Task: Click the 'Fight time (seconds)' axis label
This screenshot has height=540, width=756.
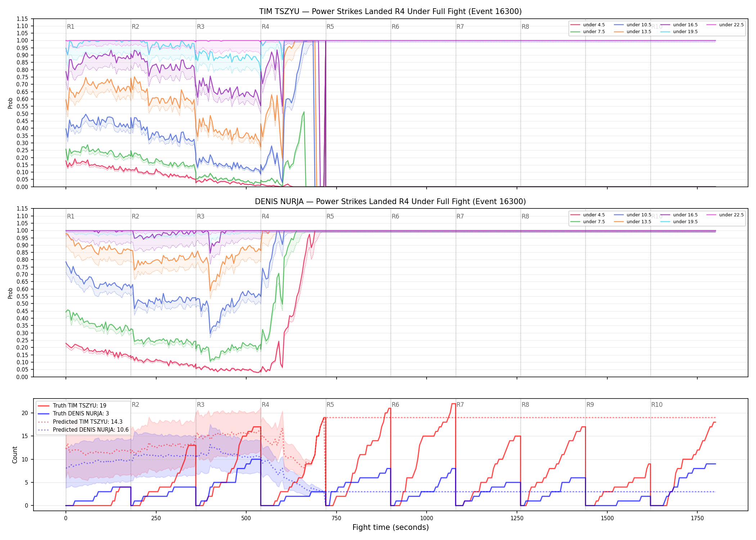Action: coord(391,527)
